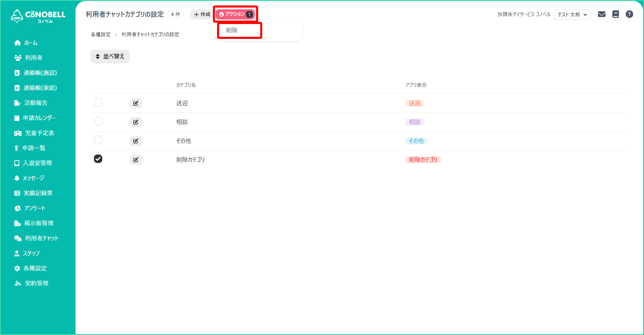Open the mail envelope icon in header
The height and width of the screenshot is (335, 644).
click(602, 14)
